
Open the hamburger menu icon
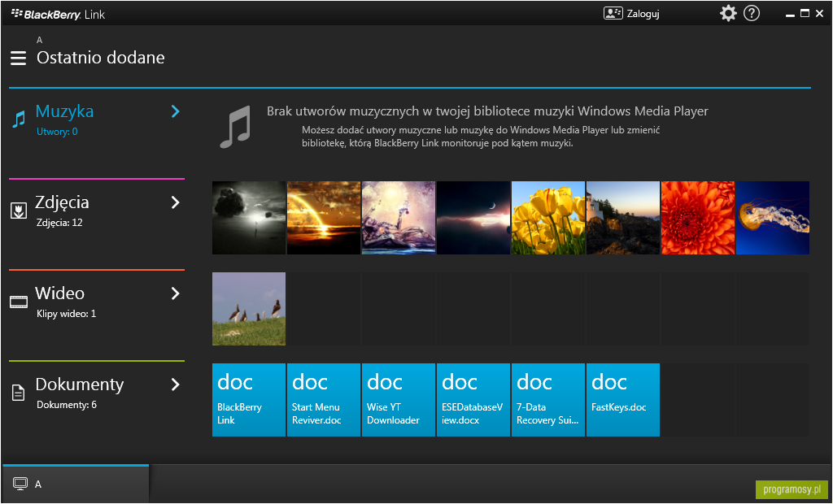(18, 58)
